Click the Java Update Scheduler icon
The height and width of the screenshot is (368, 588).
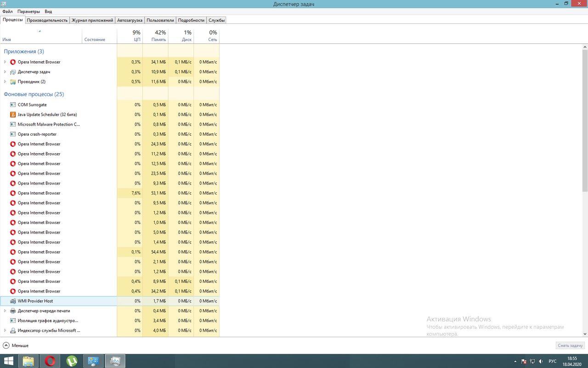click(13, 115)
